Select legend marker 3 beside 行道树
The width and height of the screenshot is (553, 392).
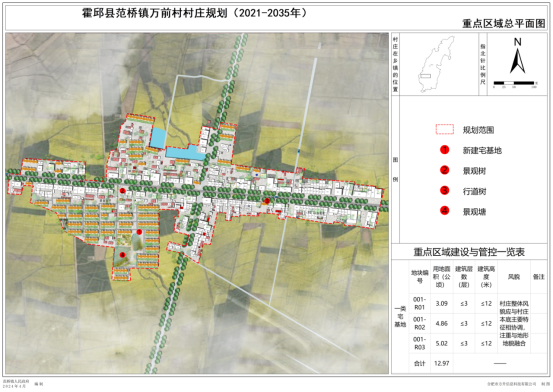(x=445, y=191)
